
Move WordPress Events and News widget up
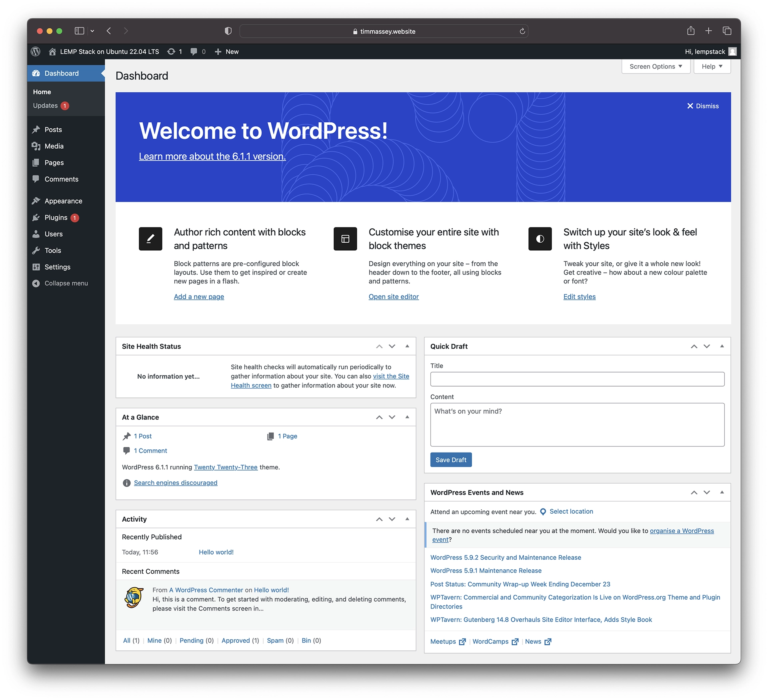point(694,493)
